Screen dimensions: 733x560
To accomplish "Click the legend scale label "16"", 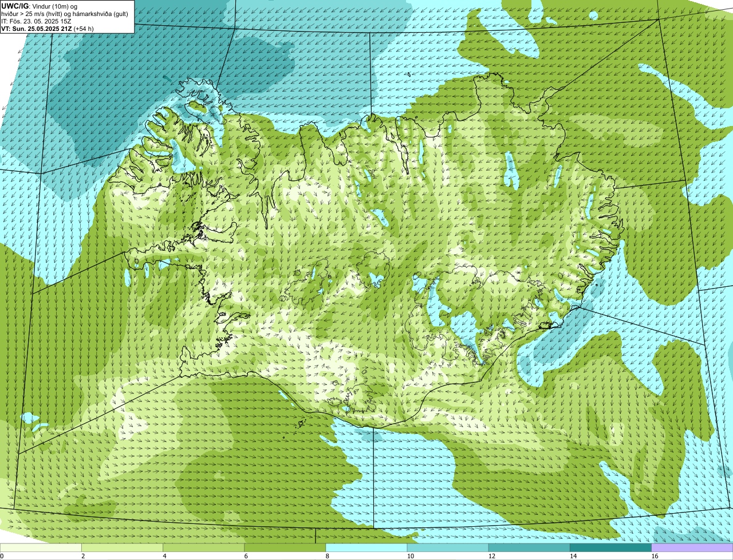I will (x=654, y=556).
